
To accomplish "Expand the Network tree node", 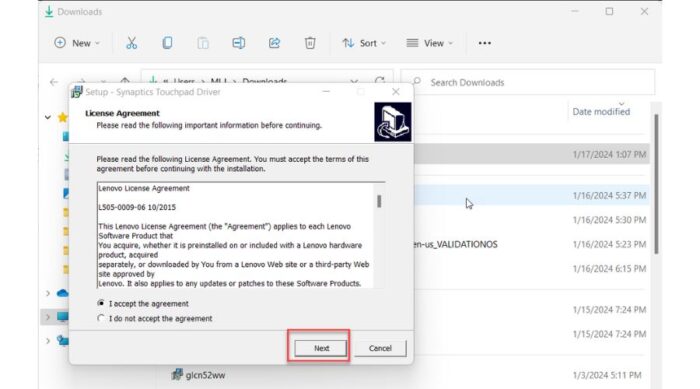I will [48, 341].
